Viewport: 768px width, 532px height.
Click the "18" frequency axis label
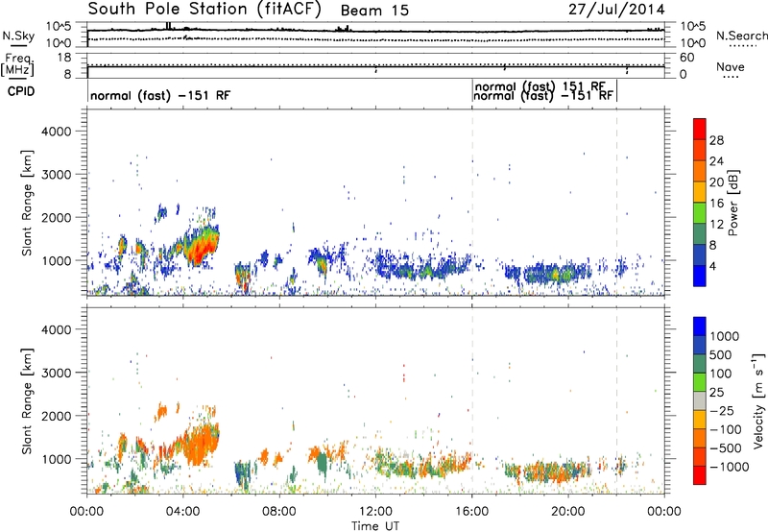click(x=64, y=58)
